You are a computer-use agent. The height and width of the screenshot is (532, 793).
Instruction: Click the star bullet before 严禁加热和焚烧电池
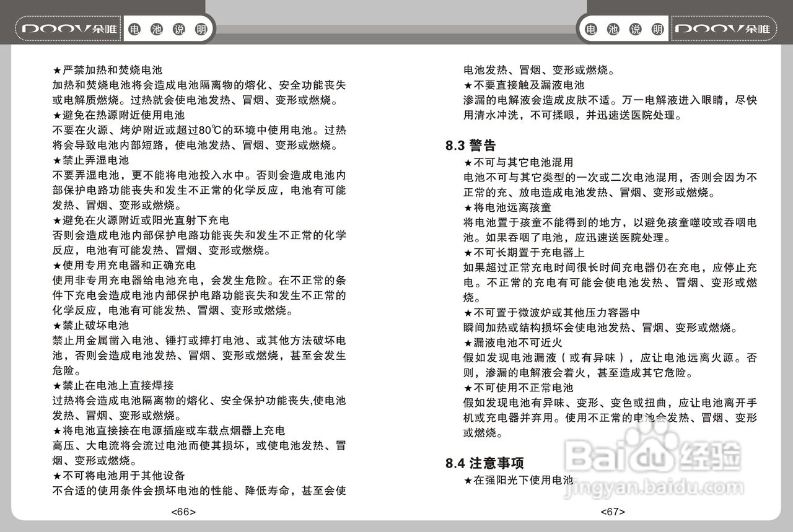point(56,70)
